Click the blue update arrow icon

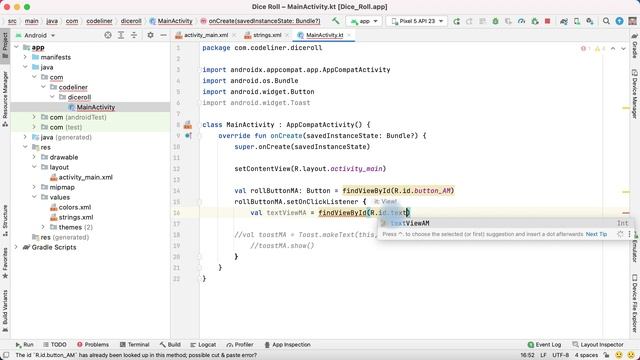[619, 21]
